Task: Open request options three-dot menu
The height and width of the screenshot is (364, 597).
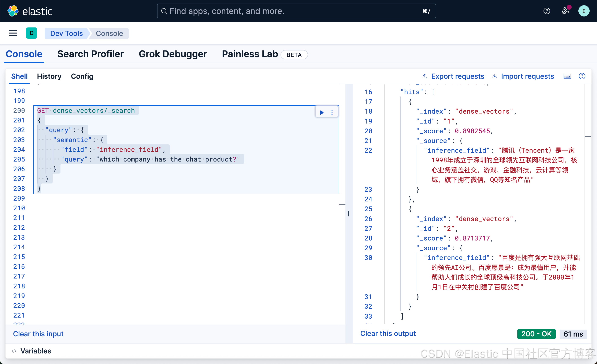Action: pos(332,112)
